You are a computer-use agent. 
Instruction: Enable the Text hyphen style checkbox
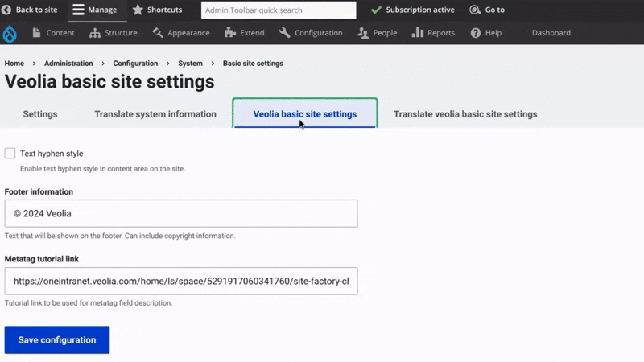[10, 154]
